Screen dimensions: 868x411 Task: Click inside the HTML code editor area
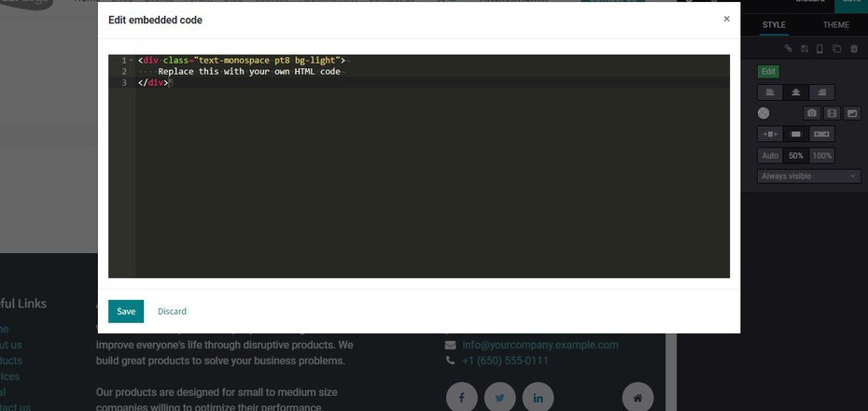(419, 166)
